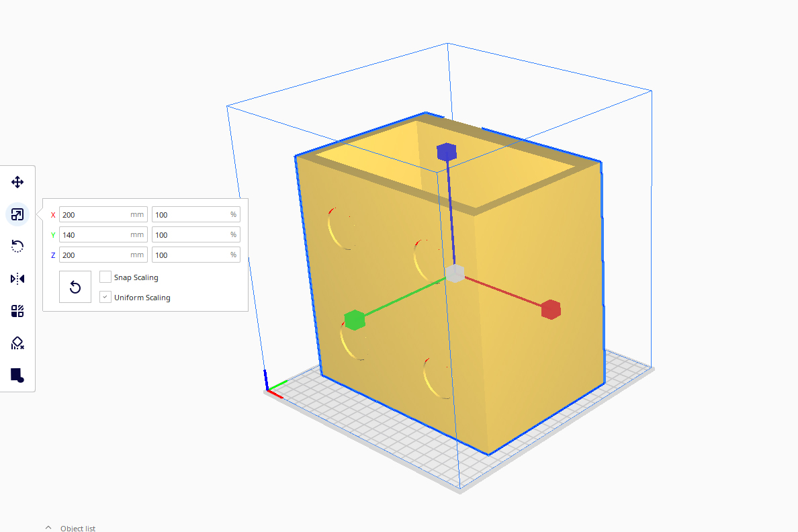Enable the Snap Scaling checkbox
Image resolution: width=798 pixels, height=532 pixels.
coord(105,277)
